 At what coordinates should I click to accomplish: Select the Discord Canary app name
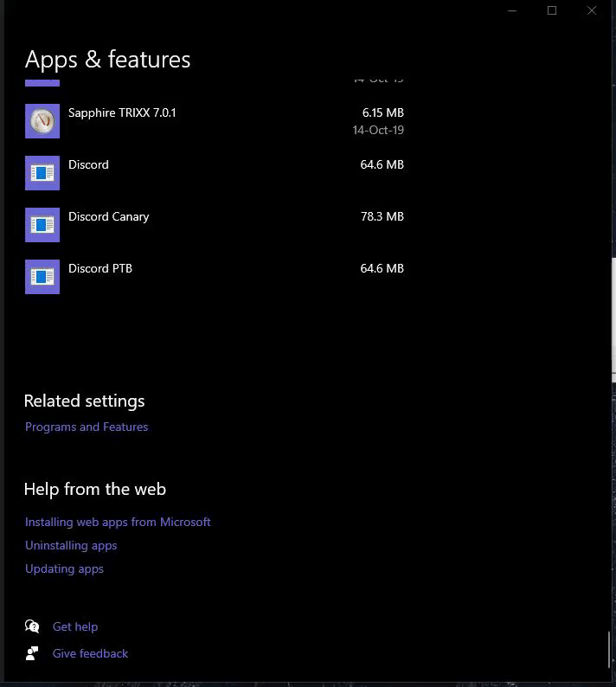(x=109, y=216)
